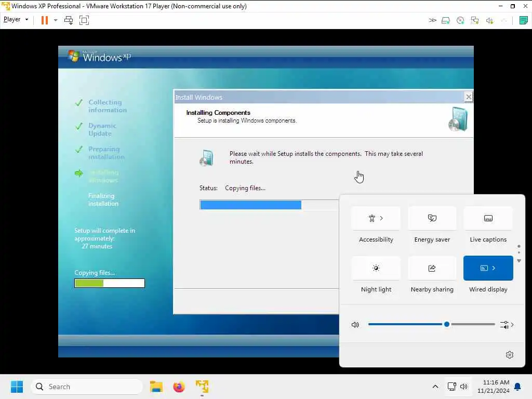The width and height of the screenshot is (532, 399).
Task: Open the CD/DVD drive device icon
Action: (x=460, y=21)
